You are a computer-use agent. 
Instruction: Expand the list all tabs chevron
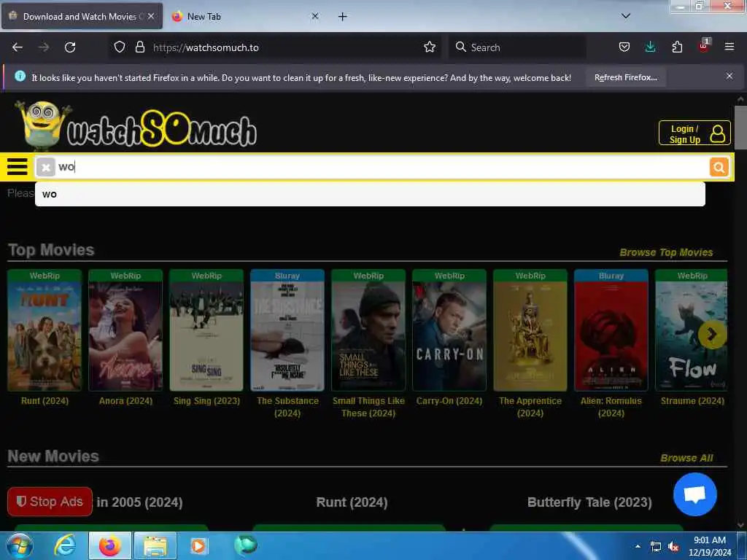[x=626, y=16]
